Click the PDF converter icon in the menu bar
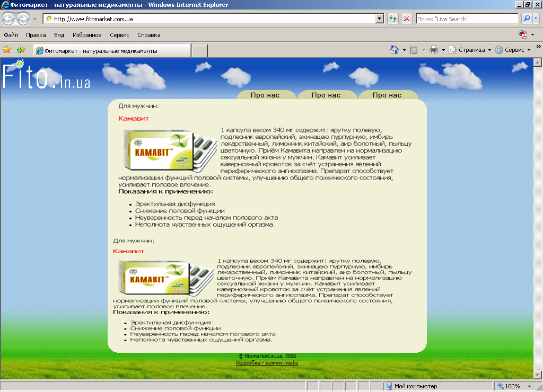Image resolution: width=543 pixels, height=392 pixels. (x=522, y=34)
